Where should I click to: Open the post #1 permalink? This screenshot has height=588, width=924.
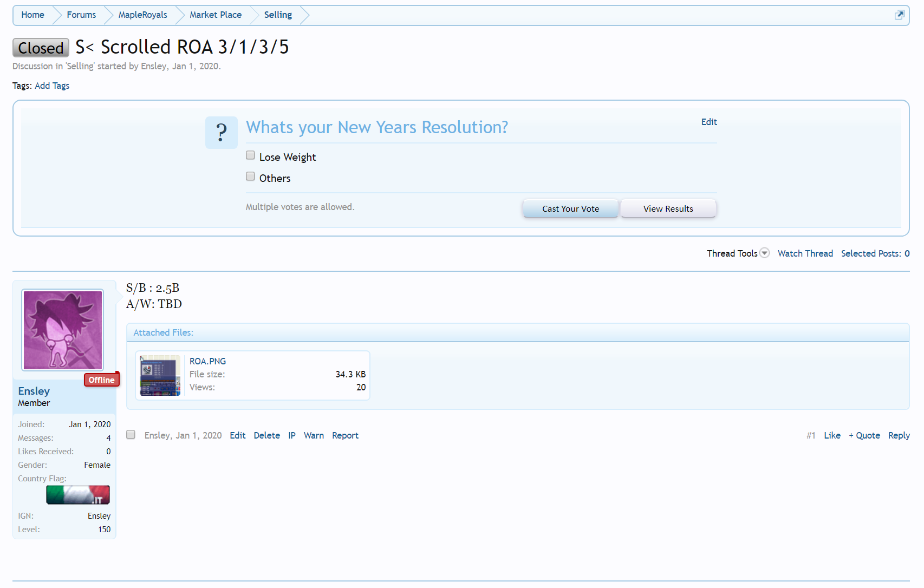coord(811,435)
